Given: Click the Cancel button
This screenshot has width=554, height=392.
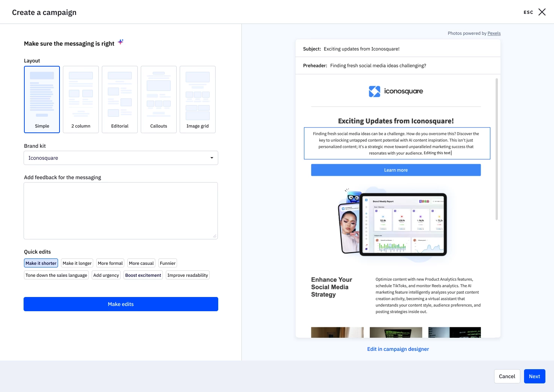Looking at the screenshot, I should (507, 376).
